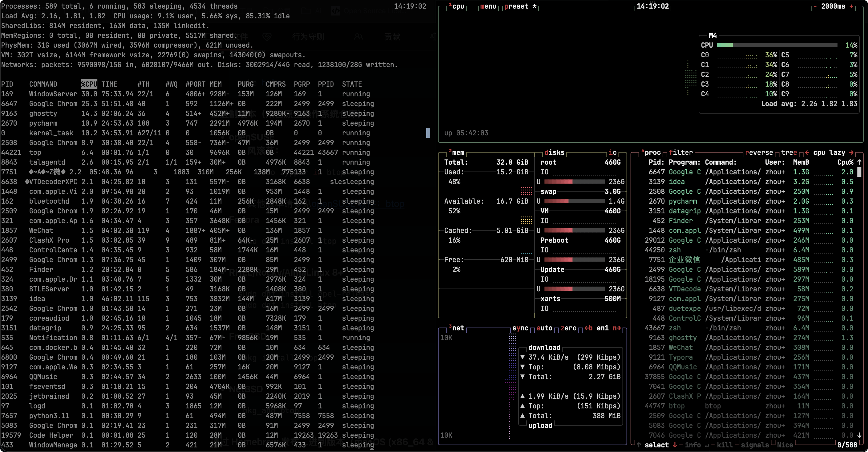The height and width of the screenshot is (452, 868).
Task: Click the process list scroll-down arrow
Action: point(859,435)
